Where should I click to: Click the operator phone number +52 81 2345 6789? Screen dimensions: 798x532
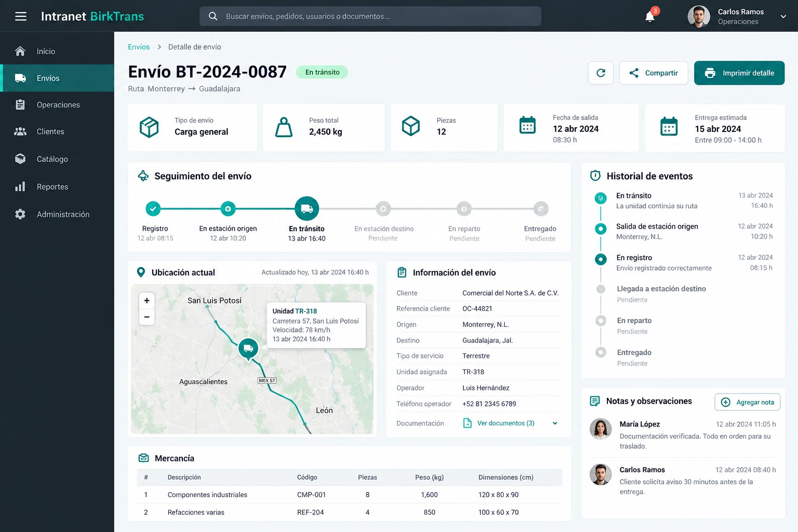489,404
